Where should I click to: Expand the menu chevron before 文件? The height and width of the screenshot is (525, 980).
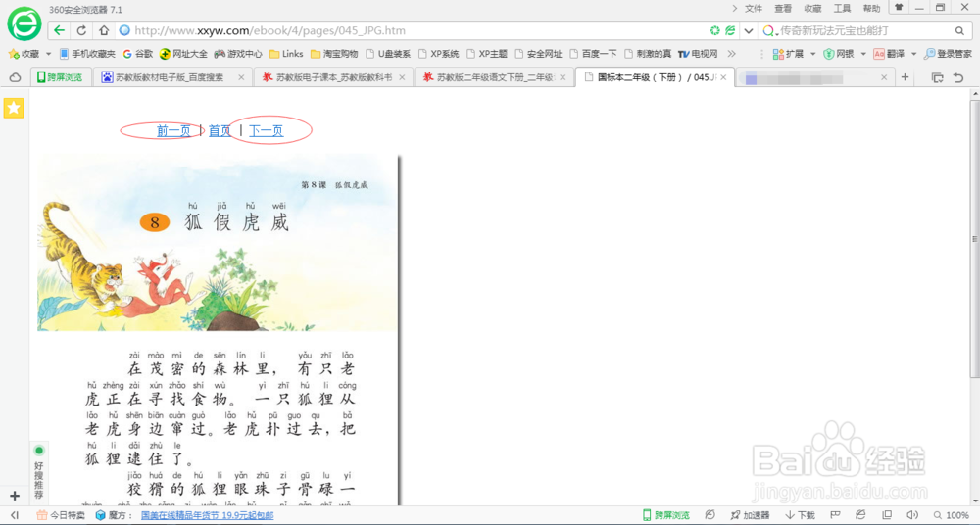pyautogui.click(x=734, y=8)
